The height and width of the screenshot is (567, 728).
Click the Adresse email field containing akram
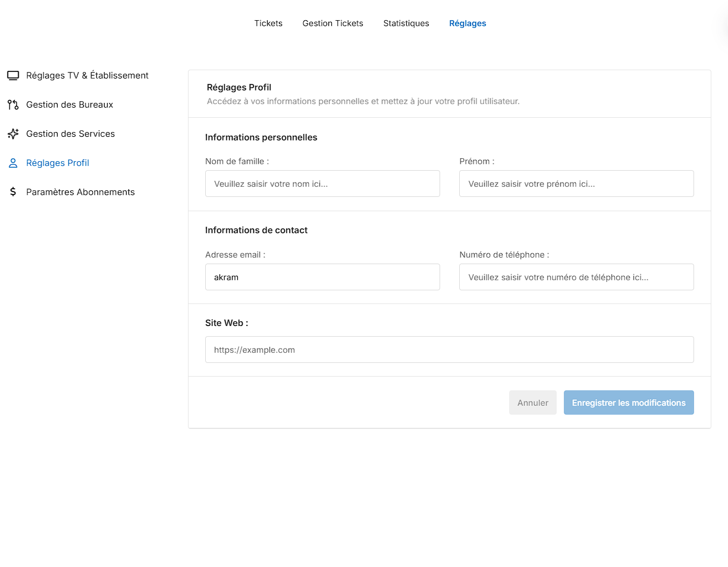[x=322, y=277]
